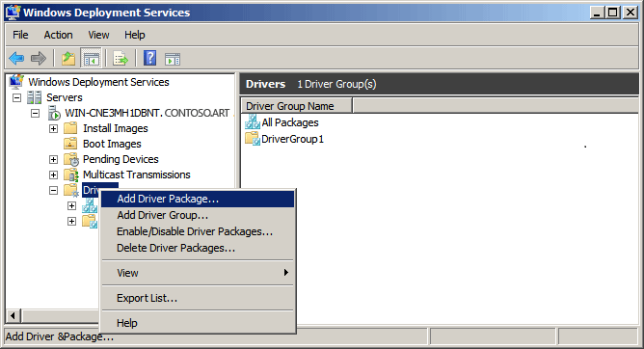Expand the Pending Devices node
The height and width of the screenshot is (349, 644).
[x=53, y=159]
